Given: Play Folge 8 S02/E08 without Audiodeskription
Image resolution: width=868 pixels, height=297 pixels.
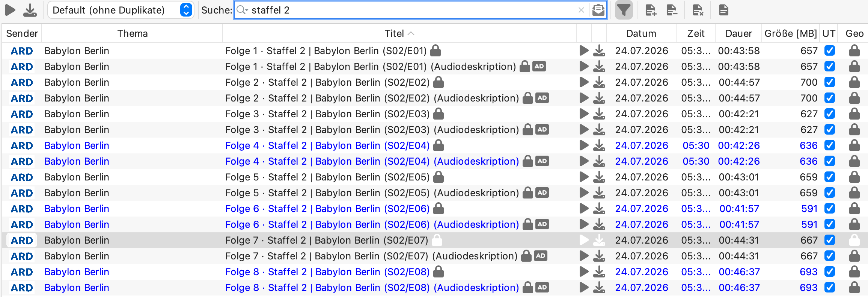Looking at the screenshot, I should [584, 271].
